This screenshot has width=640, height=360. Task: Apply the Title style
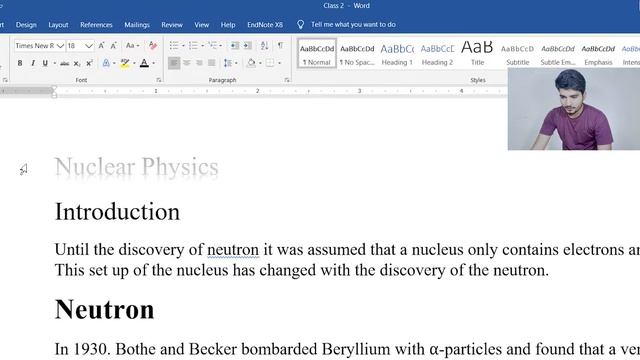(x=477, y=53)
